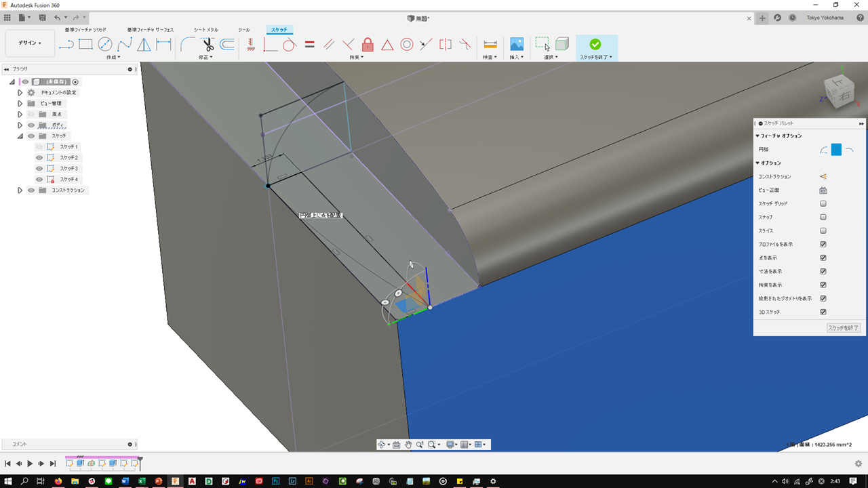868x488 pixels.
Task: Select the Trim scissors tool
Action: [x=208, y=45]
